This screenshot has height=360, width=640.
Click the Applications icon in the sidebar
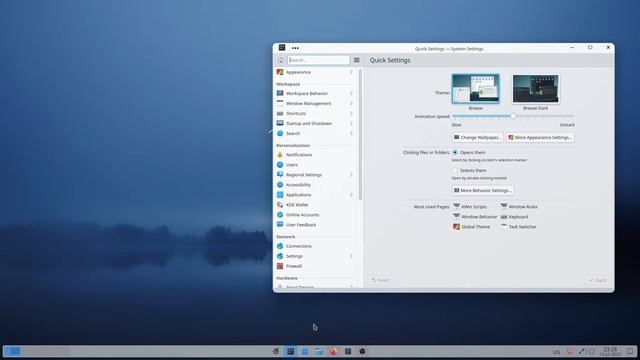pyautogui.click(x=280, y=195)
